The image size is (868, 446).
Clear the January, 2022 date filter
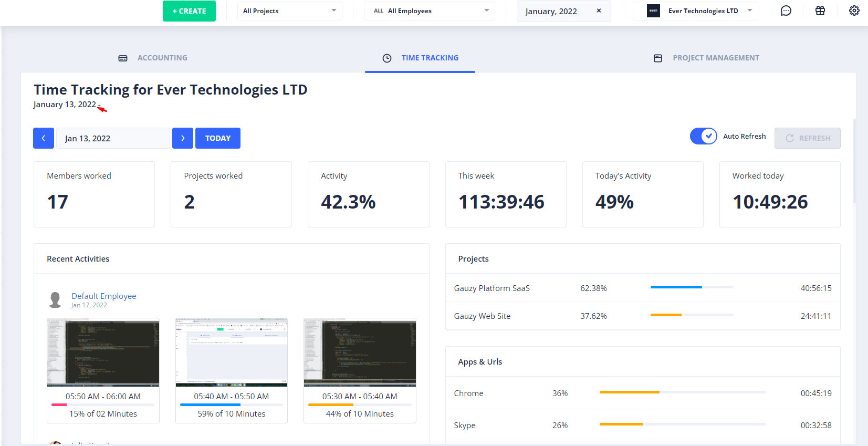599,11
